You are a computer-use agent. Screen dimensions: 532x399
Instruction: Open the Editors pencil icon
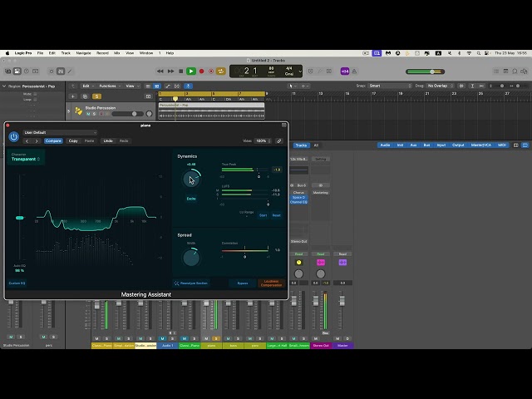pos(70,71)
